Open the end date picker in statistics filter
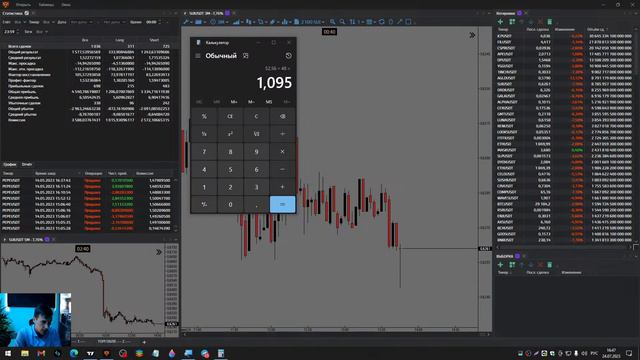 114,22
